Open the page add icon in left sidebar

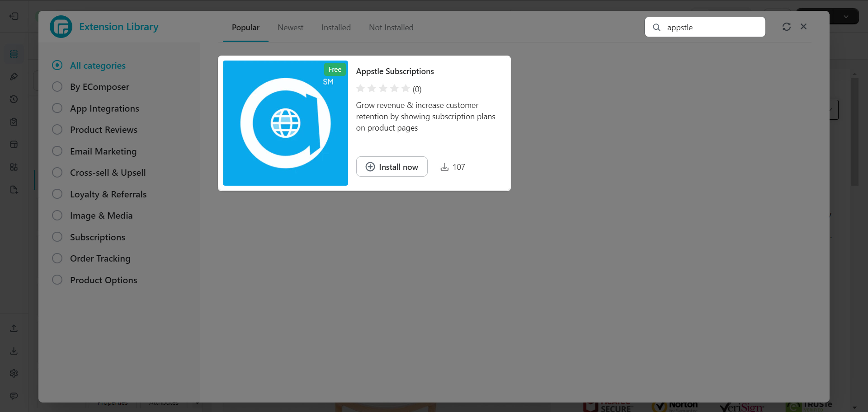pos(14,190)
